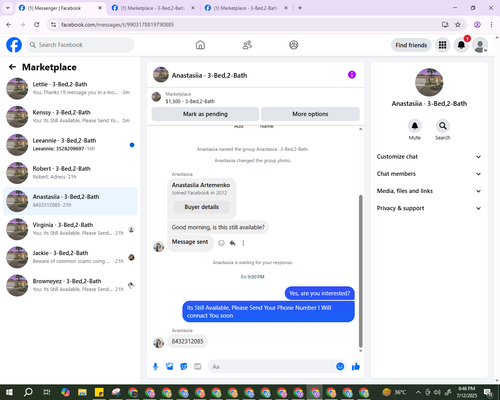Open Sticky Notes from taskbar
This screenshot has height=400, width=500.
(99, 392)
